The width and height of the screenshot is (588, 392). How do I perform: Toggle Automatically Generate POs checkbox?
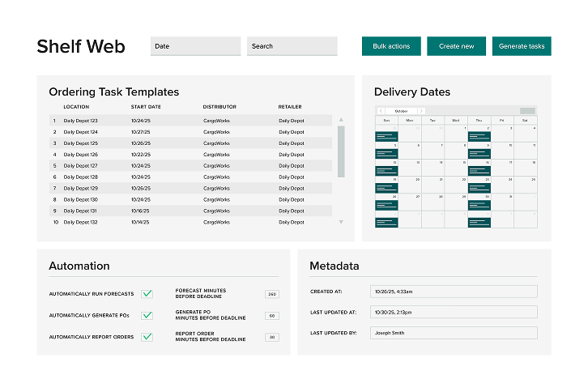[147, 315]
